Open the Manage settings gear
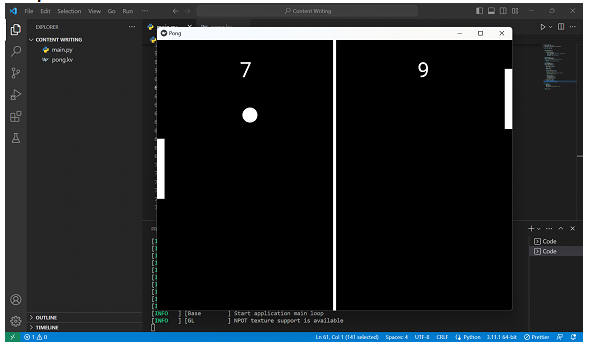The image size is (610, 360). pyautogui.click(x=16, y=321)
